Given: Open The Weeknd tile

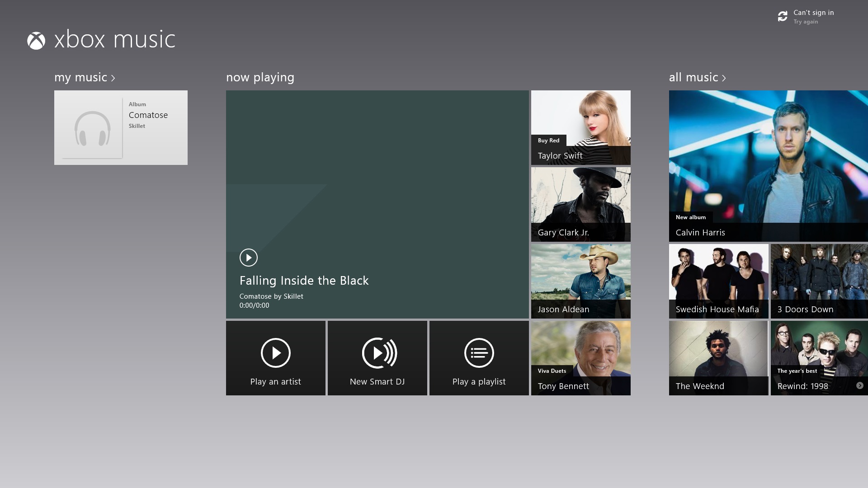Looking at the screenshot, I should coord(719,358).
